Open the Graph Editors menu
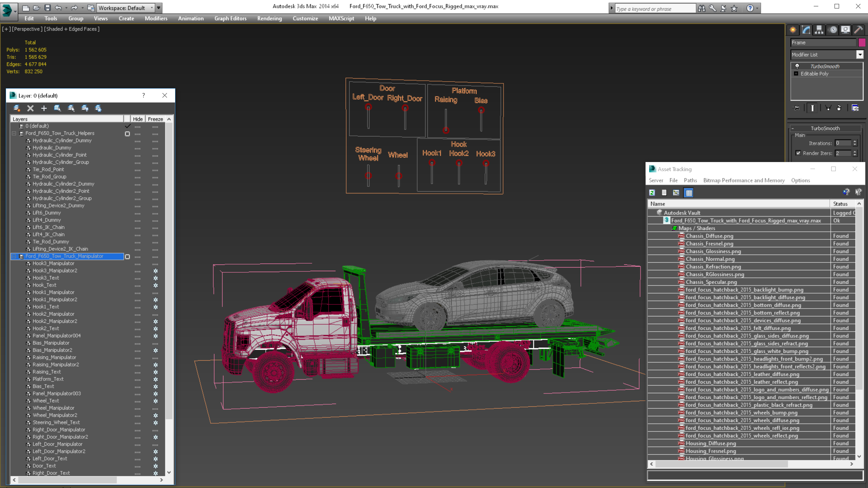868x488 pixels. 231,18
